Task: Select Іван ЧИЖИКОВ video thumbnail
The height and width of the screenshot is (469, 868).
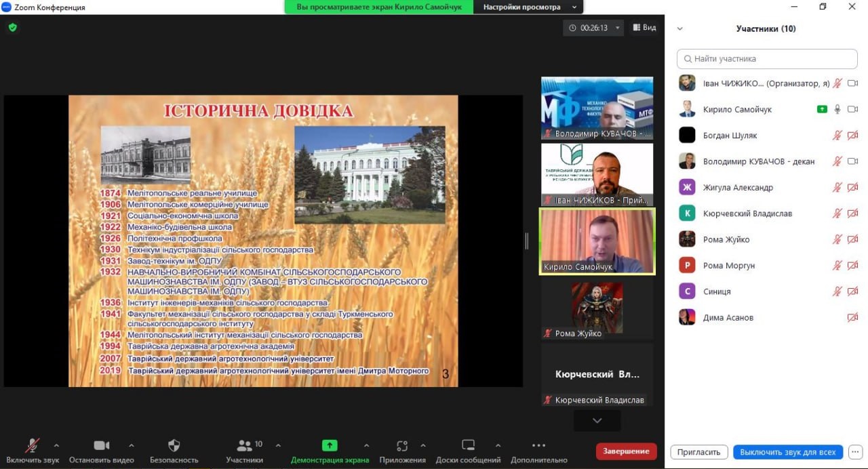Action: [597, 174]
